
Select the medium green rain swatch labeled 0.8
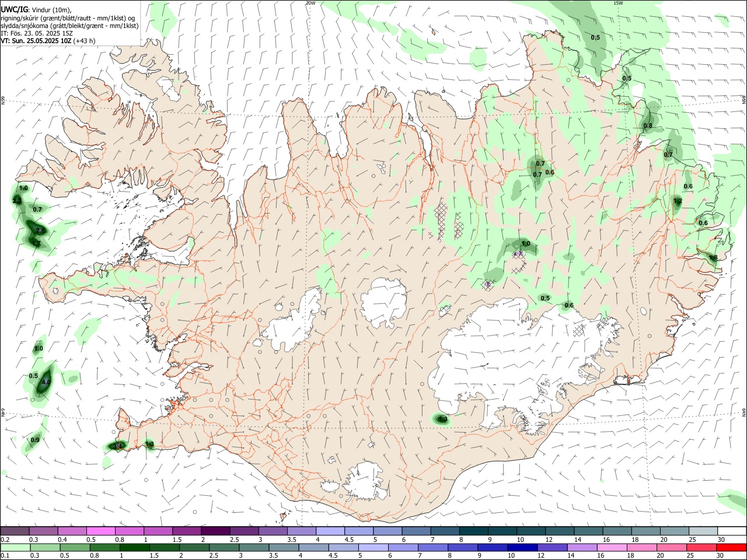coord(104,547)
